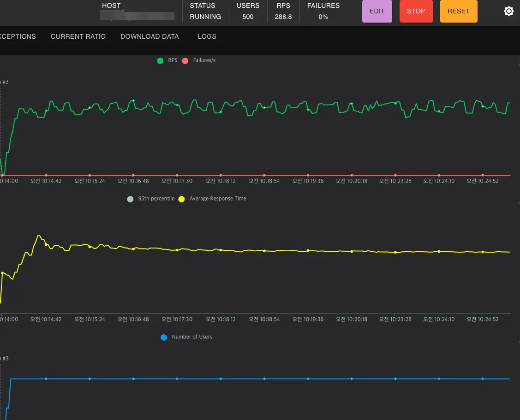Viewport: 520px width, 420px height.
Task: Click the blue Number of Users legend dot
Action: point(164,337)
